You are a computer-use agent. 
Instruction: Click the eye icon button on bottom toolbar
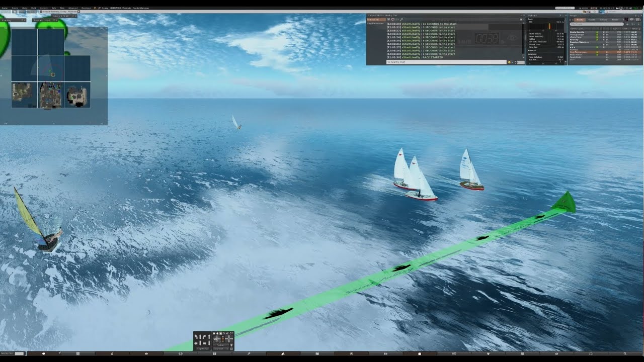(146, 353)
